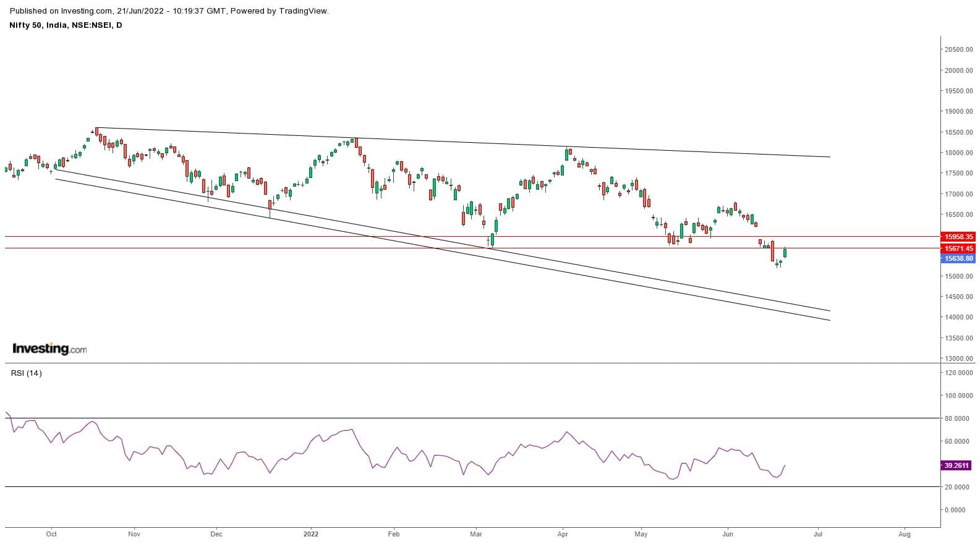Click the 13000.00 price axis label
Screen dimensions: 980x542
(x=958, y=358)
